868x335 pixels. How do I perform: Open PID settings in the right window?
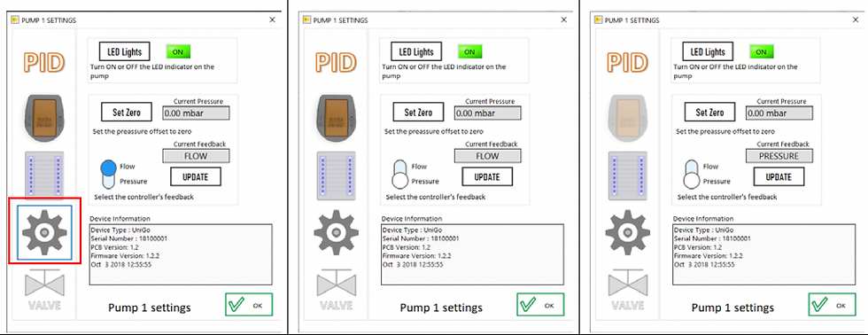[627, 63]
